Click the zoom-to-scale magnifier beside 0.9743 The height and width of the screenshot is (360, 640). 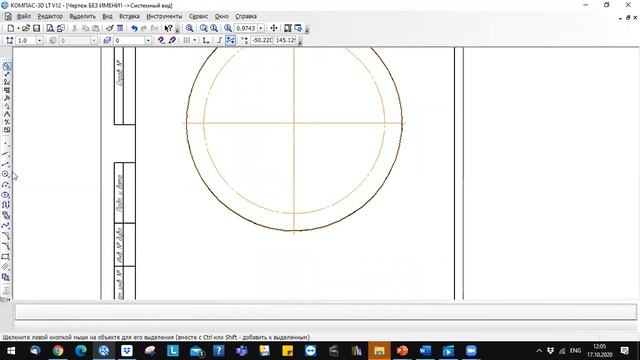(x=228, y=28)
